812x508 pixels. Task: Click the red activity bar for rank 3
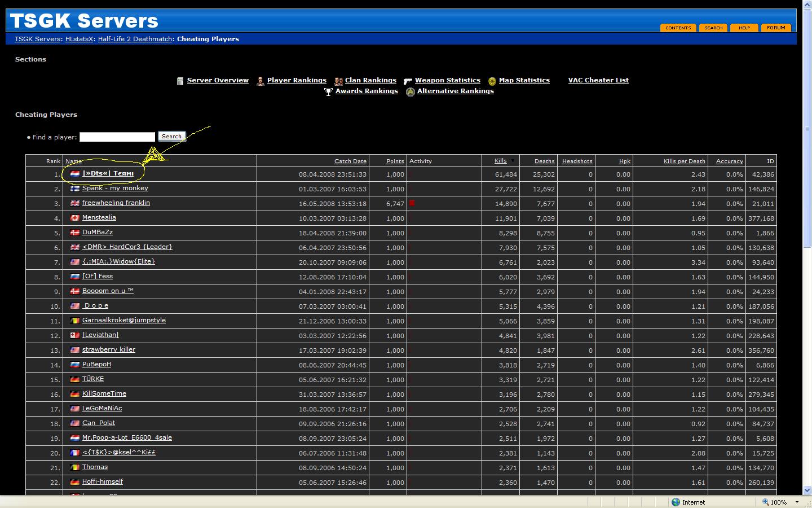point(412,203)
